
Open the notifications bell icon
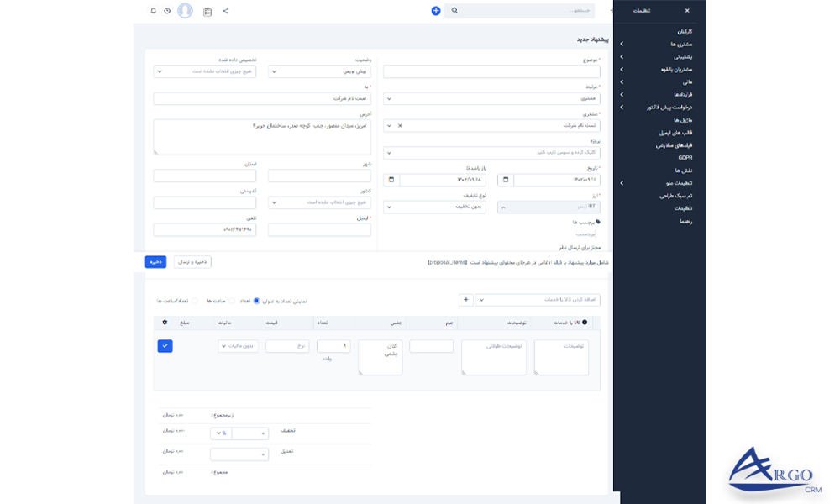pyautogui.click(x=153, y=10)
